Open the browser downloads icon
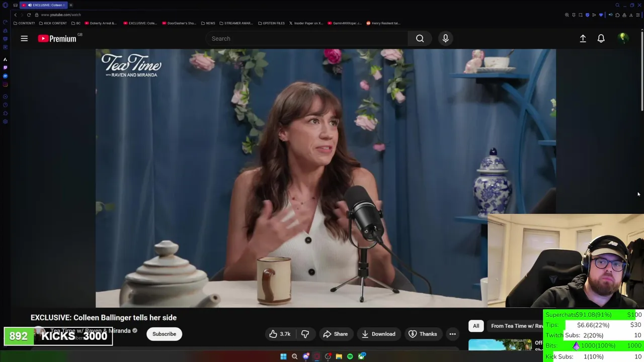 (631, 15)
